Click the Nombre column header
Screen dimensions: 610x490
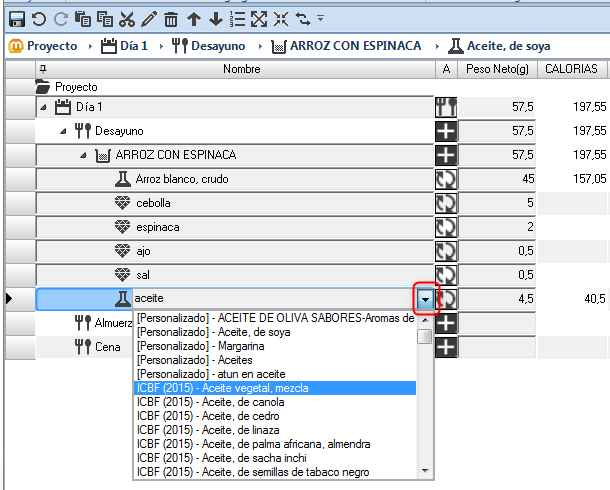pyautogui.click(x=235, y=69)
